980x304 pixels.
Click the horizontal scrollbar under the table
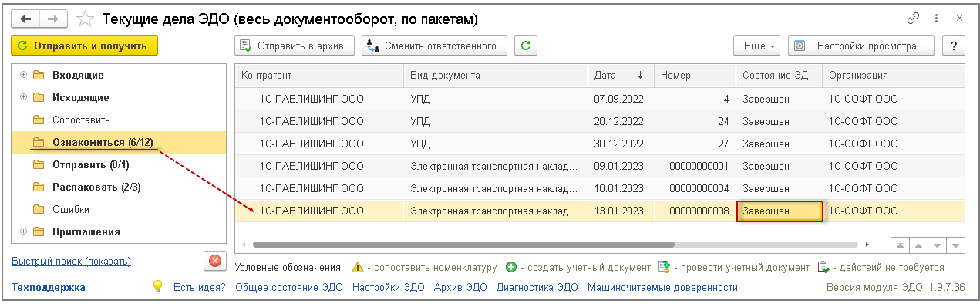[x=464, y=245]
